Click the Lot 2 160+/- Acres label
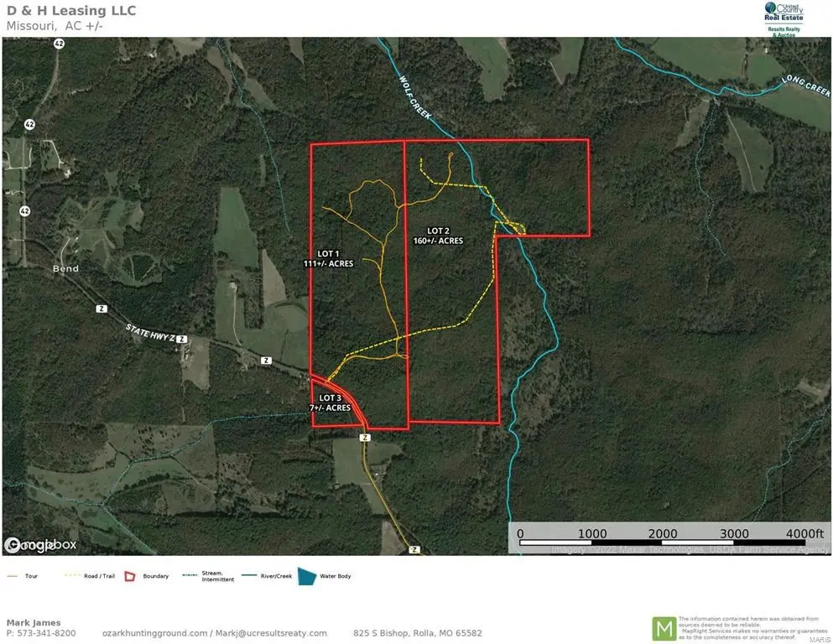 [438, 236]
